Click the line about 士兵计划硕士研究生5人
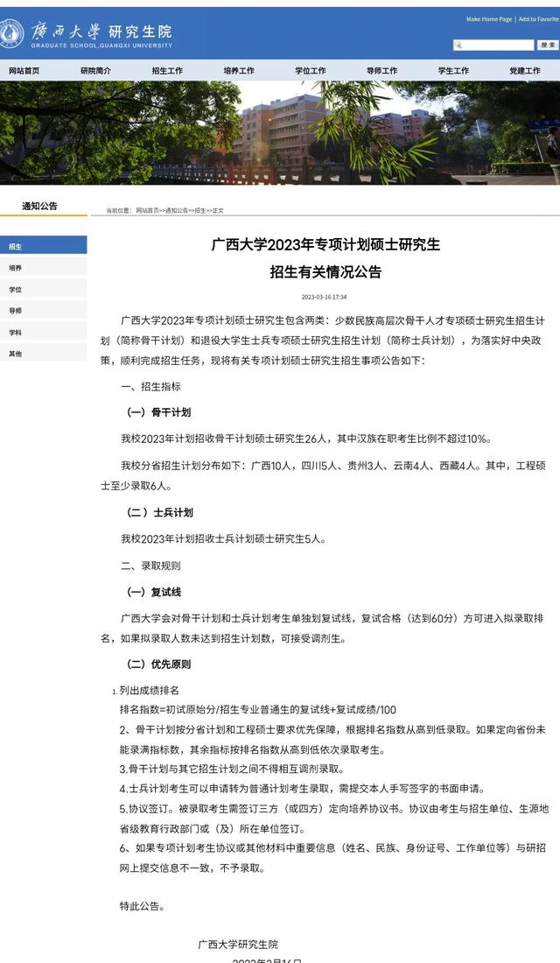 point(223,538)
